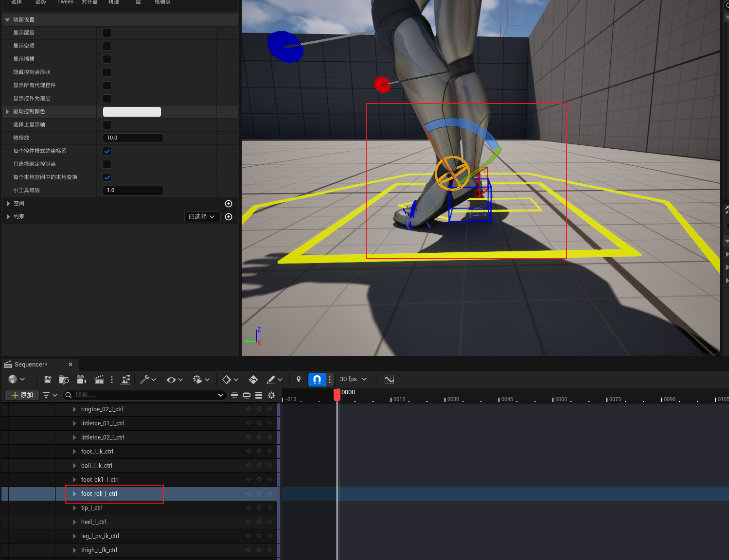Image resolution: width=729 pixels, height=560 pixels.
Task: Click the Sequencer track search field
Action: pyautogui.click(x=145, y=395)
